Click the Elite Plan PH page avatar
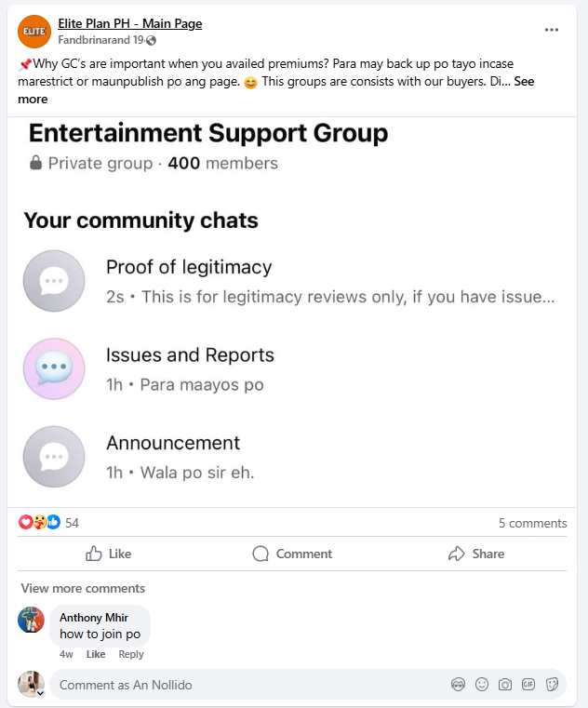 pos(34,32)
